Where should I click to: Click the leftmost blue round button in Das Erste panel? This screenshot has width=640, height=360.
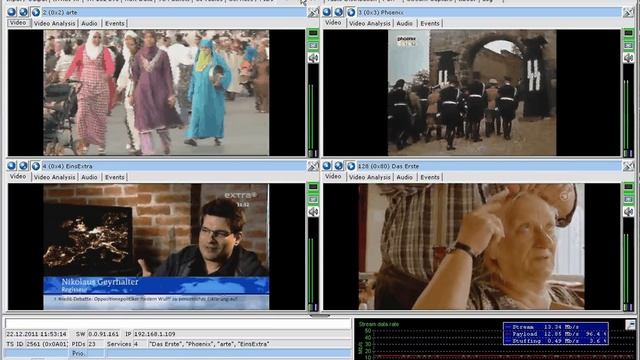pyautogui.click(x=327, y=166)
